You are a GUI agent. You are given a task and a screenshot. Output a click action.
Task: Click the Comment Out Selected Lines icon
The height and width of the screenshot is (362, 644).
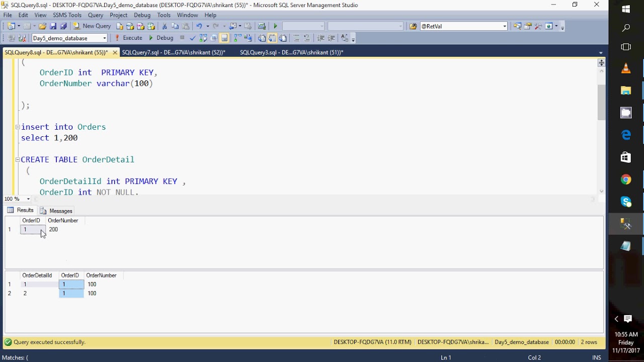tap(296, 38)
